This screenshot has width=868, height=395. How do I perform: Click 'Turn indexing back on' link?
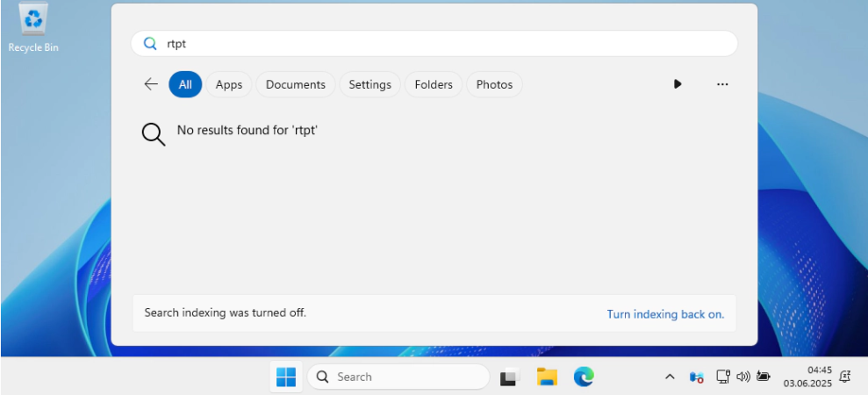pyautogui.click(x=665, y=314)
